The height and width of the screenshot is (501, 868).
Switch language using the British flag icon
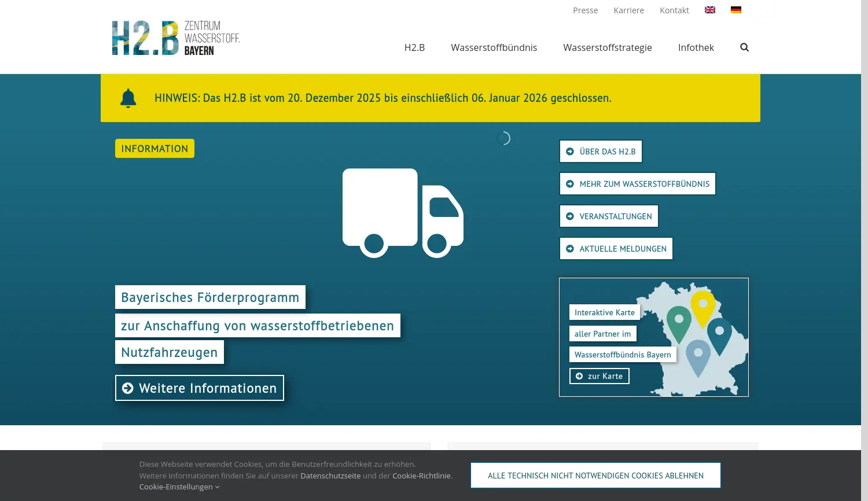point(710,9)
